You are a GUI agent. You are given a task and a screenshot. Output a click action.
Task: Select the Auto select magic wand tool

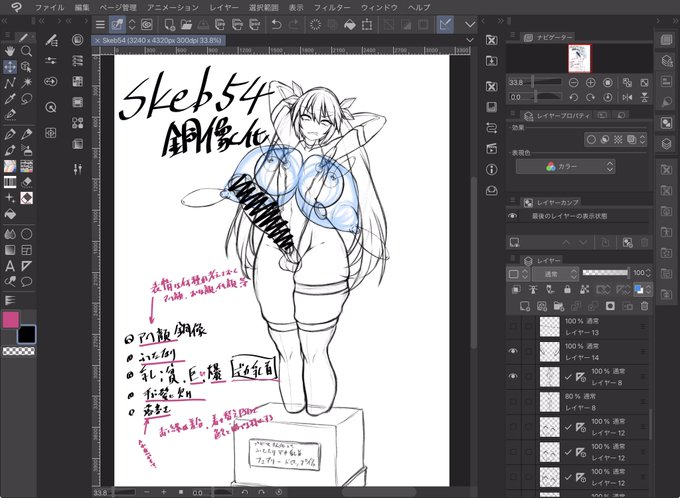tap(26, 82)
